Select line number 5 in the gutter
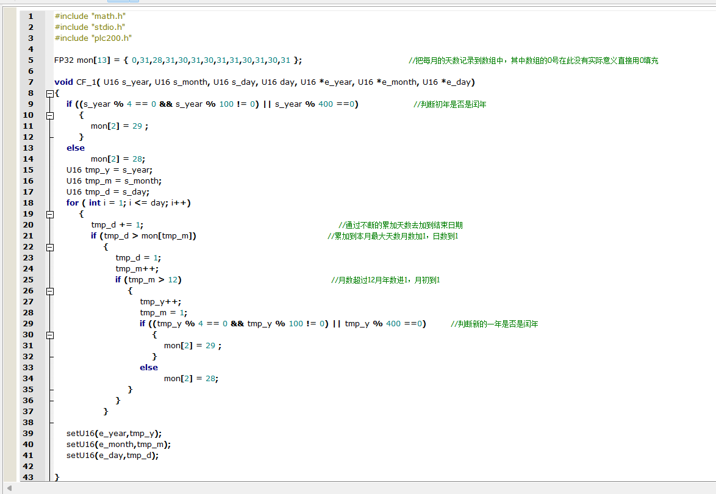Image resolution: width=716 pixels, height=494 pixels. (x=31, y=60)
